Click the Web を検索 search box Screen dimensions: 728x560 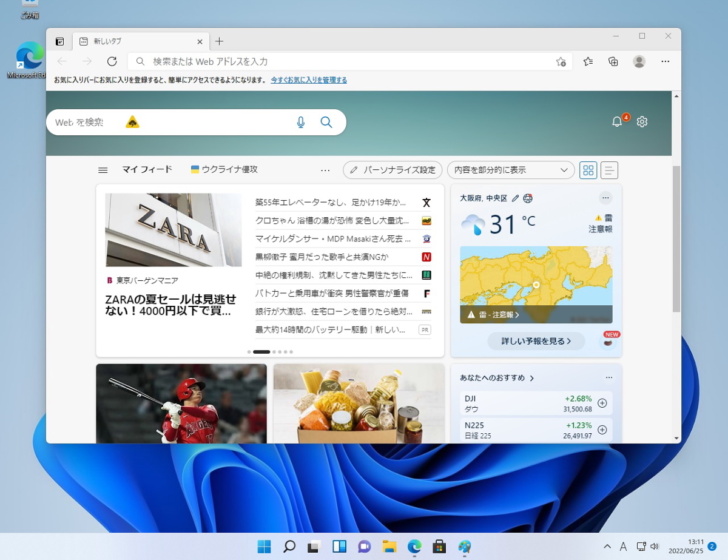pyautogui.click(x=196, y=122)
